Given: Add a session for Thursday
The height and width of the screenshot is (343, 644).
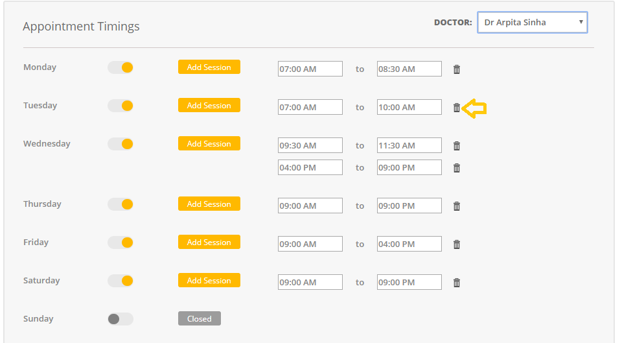Looking at the screenshot, I should 209,204.
